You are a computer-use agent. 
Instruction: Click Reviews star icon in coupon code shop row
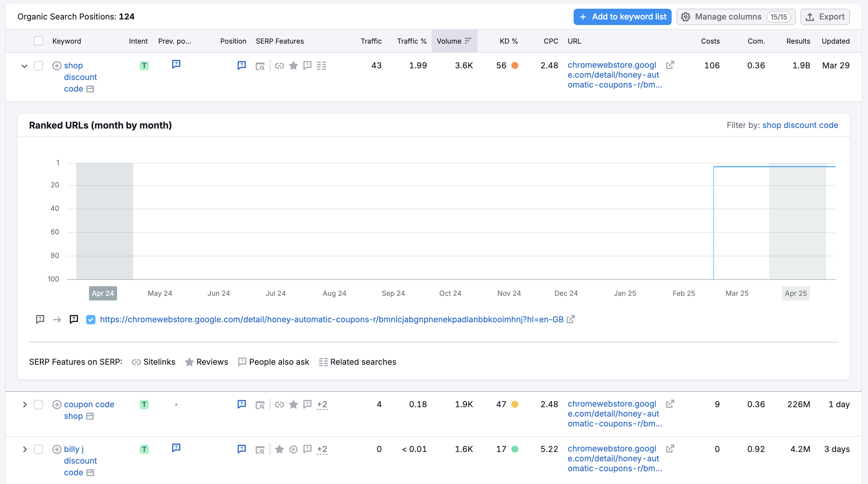(293, 404)
